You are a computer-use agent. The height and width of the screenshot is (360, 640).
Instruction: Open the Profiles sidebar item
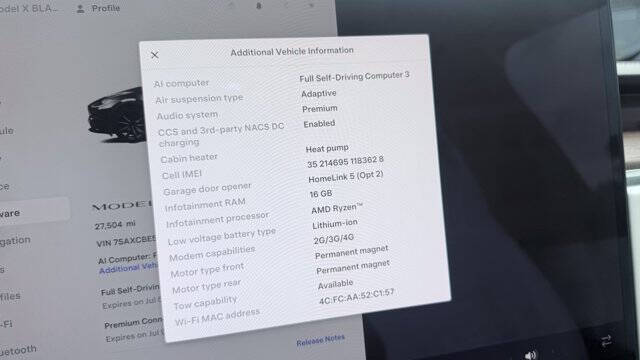10,296
